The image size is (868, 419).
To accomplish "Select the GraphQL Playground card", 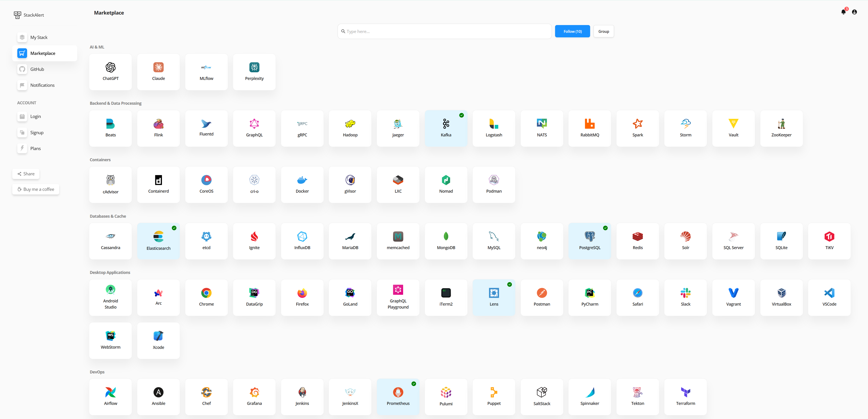I will [398, 298].
